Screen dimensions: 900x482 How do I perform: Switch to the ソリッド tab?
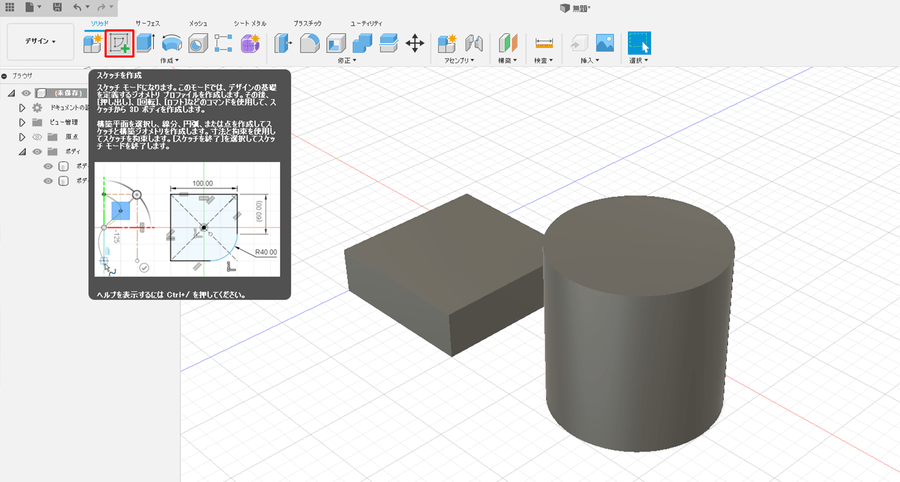(x=100, y=24)
